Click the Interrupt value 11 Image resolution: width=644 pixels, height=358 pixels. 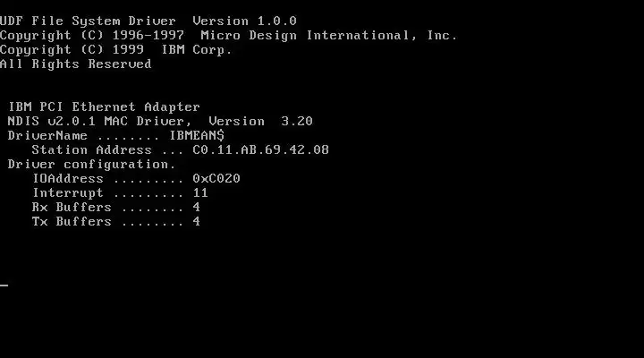click(x=200, y=193)
